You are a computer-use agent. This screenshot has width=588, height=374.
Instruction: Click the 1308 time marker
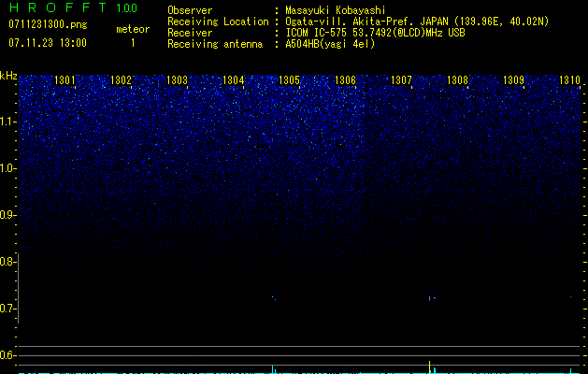pyautogui.click(x=458, y=80)
